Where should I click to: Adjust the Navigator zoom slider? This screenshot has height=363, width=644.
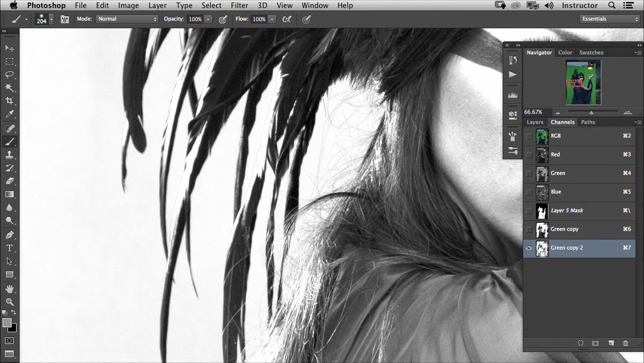tap(591, 112)
